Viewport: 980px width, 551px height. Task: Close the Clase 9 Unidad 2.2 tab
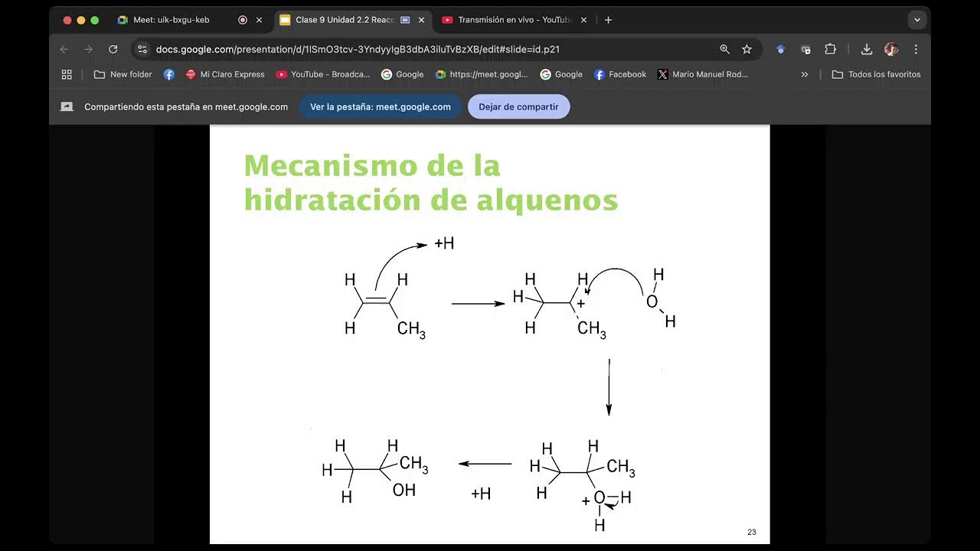(x=421, y=20)
